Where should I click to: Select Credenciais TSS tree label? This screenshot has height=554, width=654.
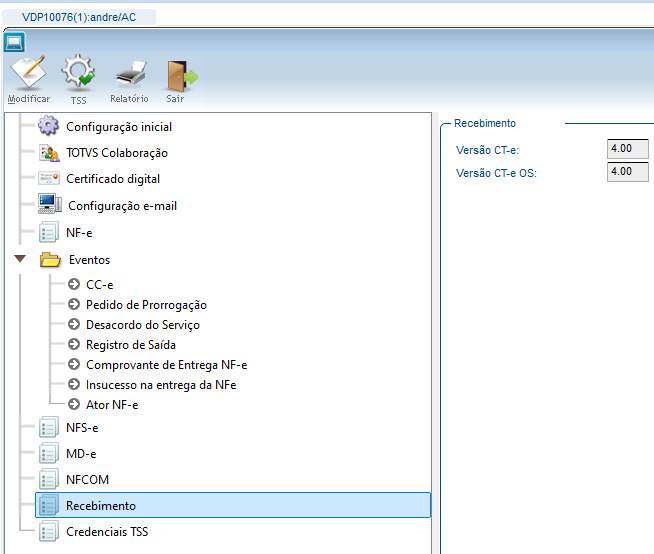pyautogui.click(x=107, y=532)
